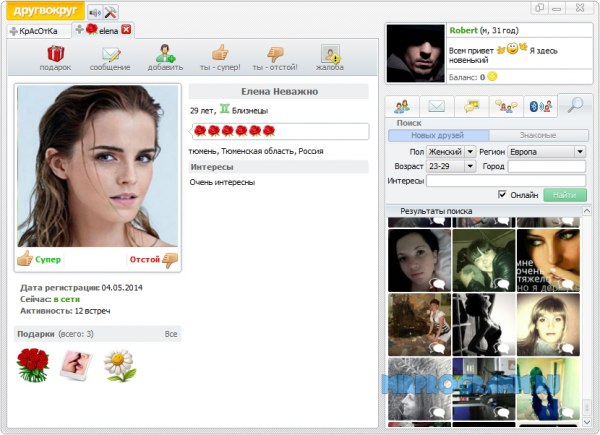The width and height of the screenshot is (600, 435).
Task: Click the green Найти search button
Action: click(565, 195)
